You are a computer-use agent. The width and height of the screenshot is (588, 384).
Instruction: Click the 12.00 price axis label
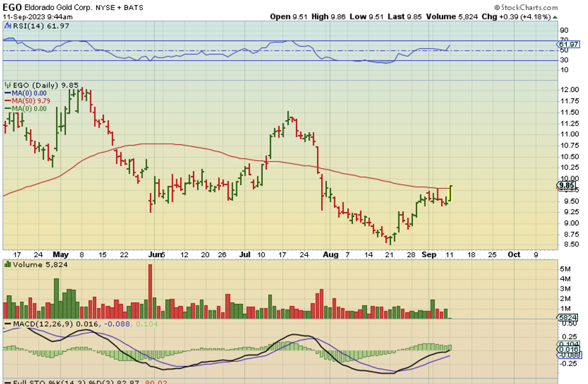pyautogui.click(x=569, y=89)
